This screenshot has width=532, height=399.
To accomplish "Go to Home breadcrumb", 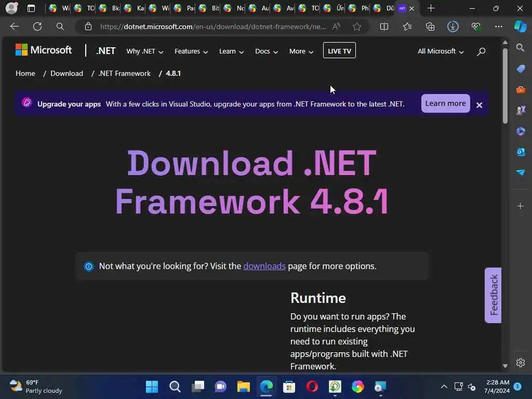I will coord(25,73).
